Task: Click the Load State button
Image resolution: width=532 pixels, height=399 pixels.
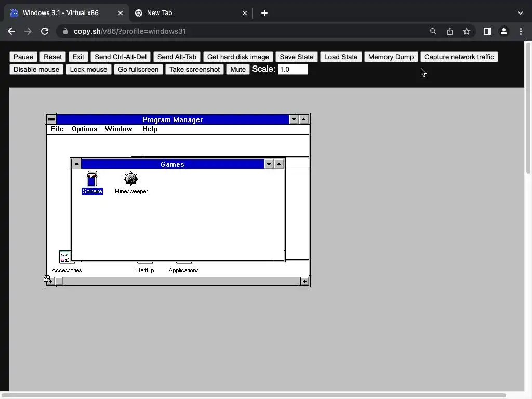Action: [341, 57]
